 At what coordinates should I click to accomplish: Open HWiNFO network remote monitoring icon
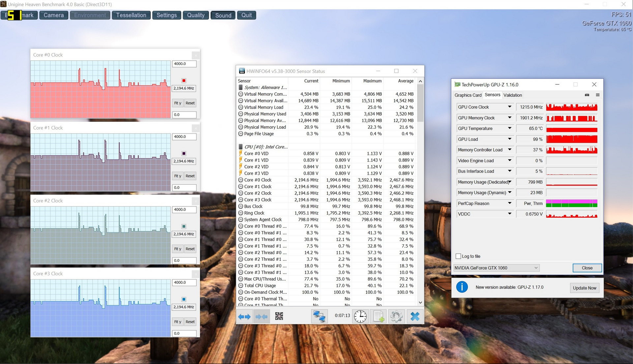(319, 317)
